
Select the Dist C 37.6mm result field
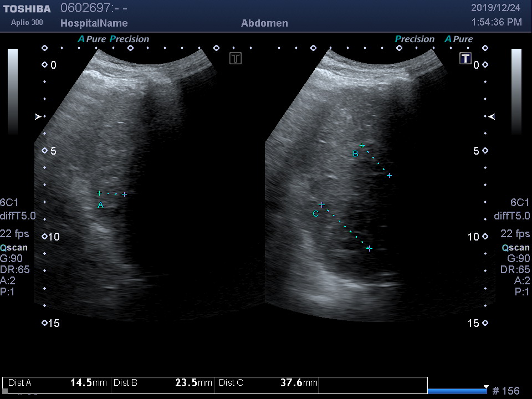coord(268,383)
